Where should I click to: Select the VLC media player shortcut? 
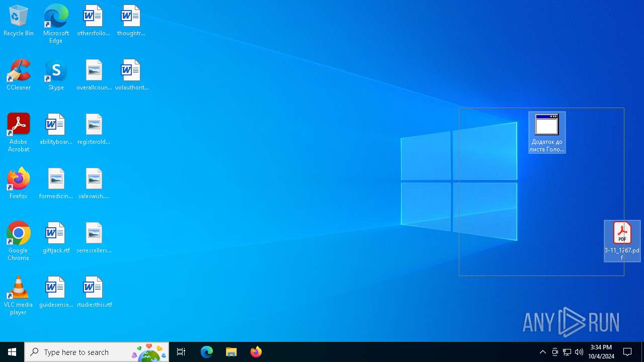pos(19,295)
